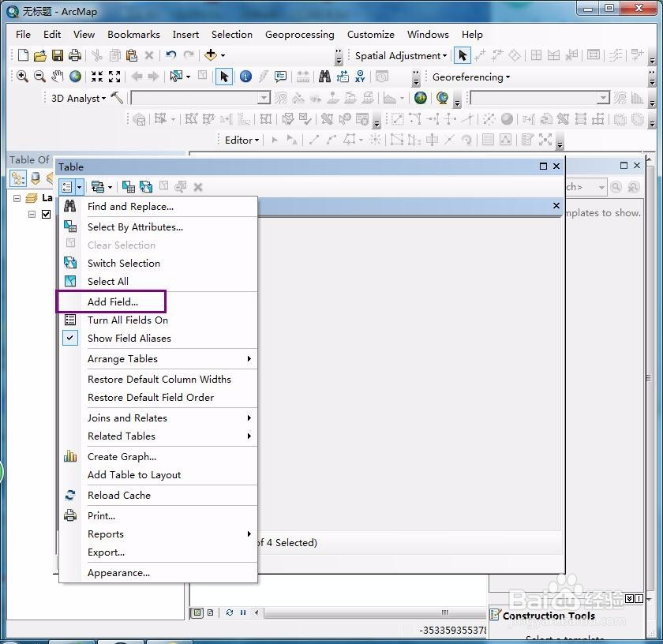Click Add Table to Layout entry
This screenshot has width=663, height=644.
134,475
